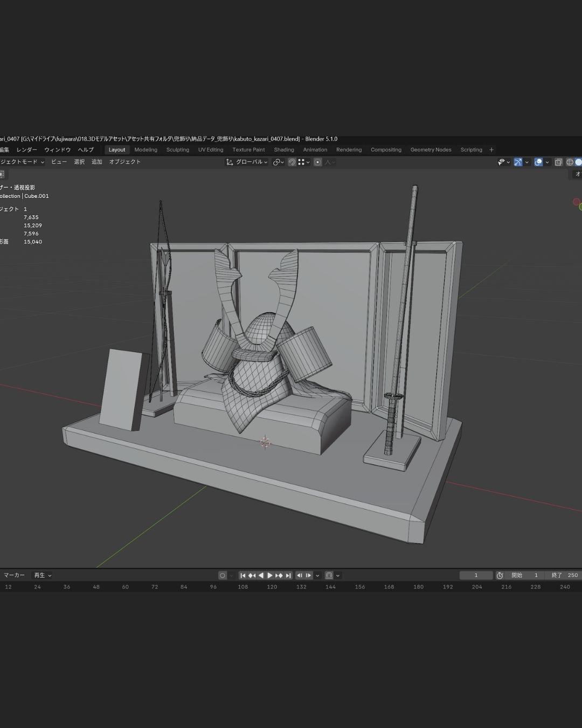Open the object mode dropdown
The image size is (582, 728).
coord(22,162)
